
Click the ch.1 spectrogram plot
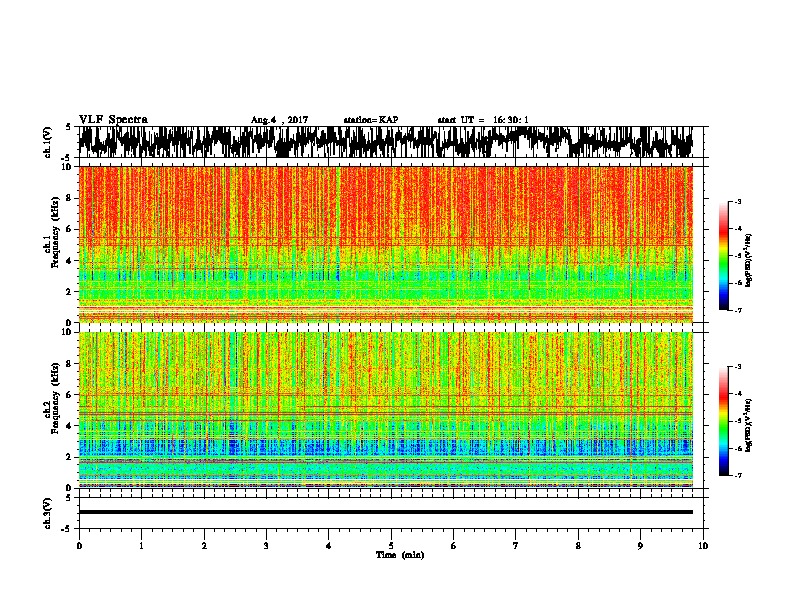coord(385,244)
